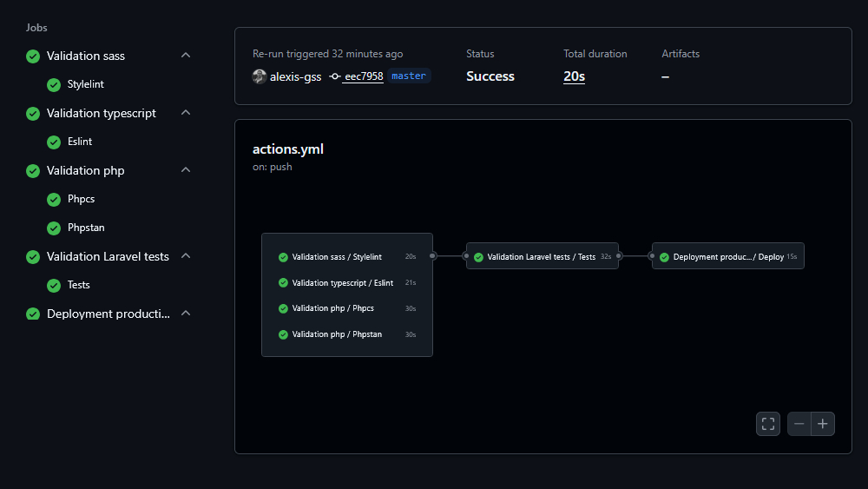Viewport: 868px width, 489px height.
Task: Click the "on: push" trigger text
Action: [272, 167]
